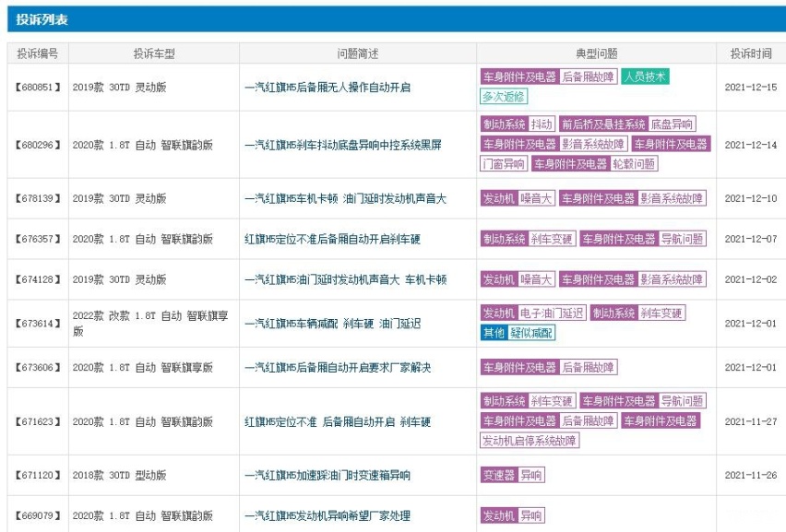Click 影音系统故障 tag in row 680296

tap(593, 144)
